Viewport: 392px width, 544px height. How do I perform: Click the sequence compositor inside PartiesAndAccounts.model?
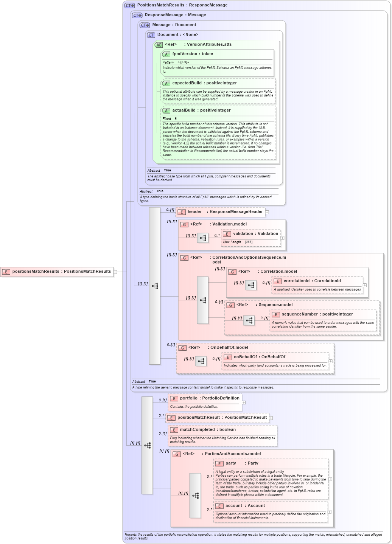coord(195,496)
